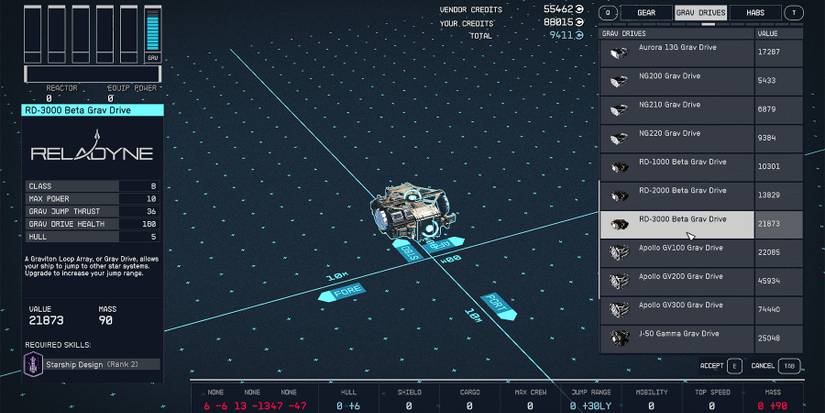Click the FORE direction arrow marker
Viewport: 825px width, 413px height.
(340, 291)
